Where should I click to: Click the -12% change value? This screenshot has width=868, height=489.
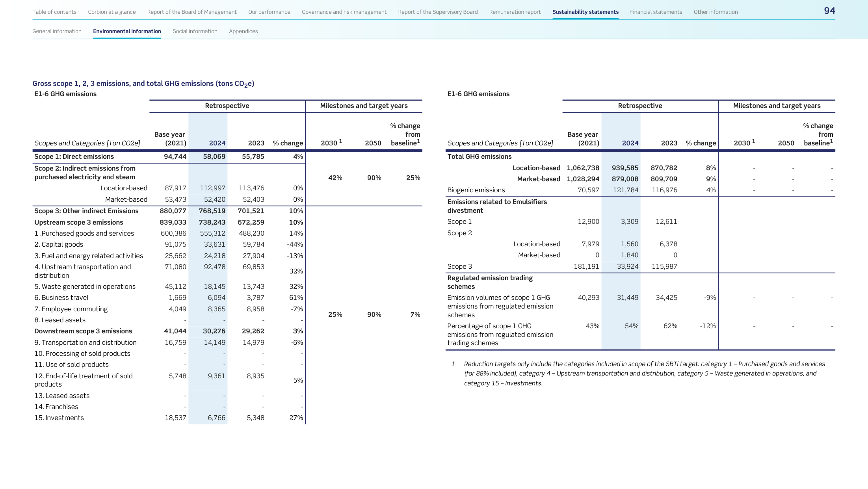(708, 326)
